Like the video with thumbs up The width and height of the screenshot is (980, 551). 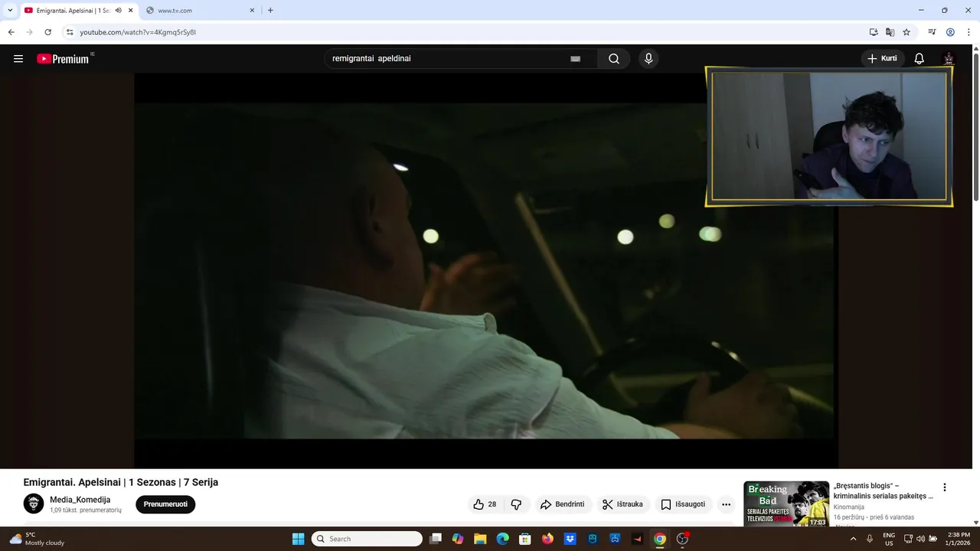pos(485,504)
